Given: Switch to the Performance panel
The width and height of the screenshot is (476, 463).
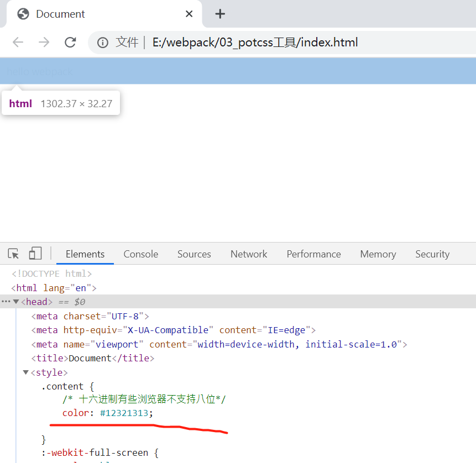Looking at the screenshot, I should click(313, 254).
